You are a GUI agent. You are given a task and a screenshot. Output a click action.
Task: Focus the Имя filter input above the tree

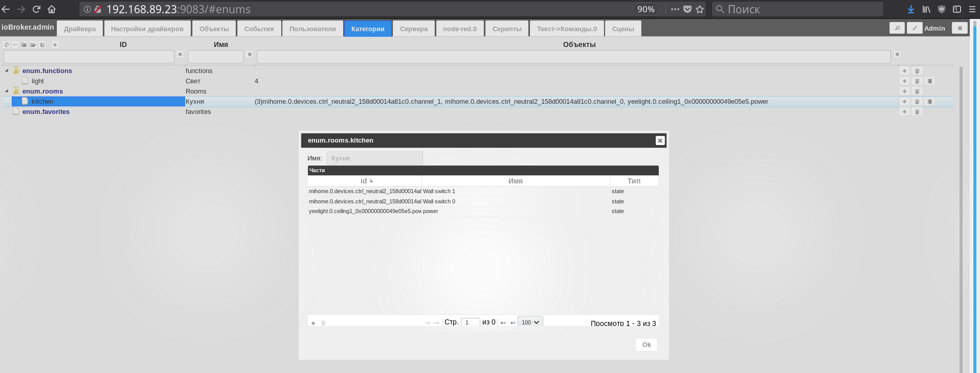click(x=215, y=57)
